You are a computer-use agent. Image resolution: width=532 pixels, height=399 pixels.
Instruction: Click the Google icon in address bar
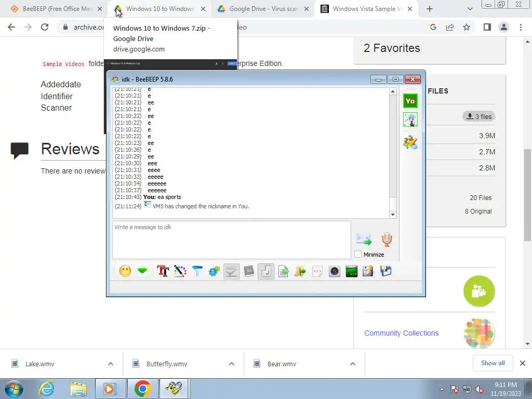433,27
